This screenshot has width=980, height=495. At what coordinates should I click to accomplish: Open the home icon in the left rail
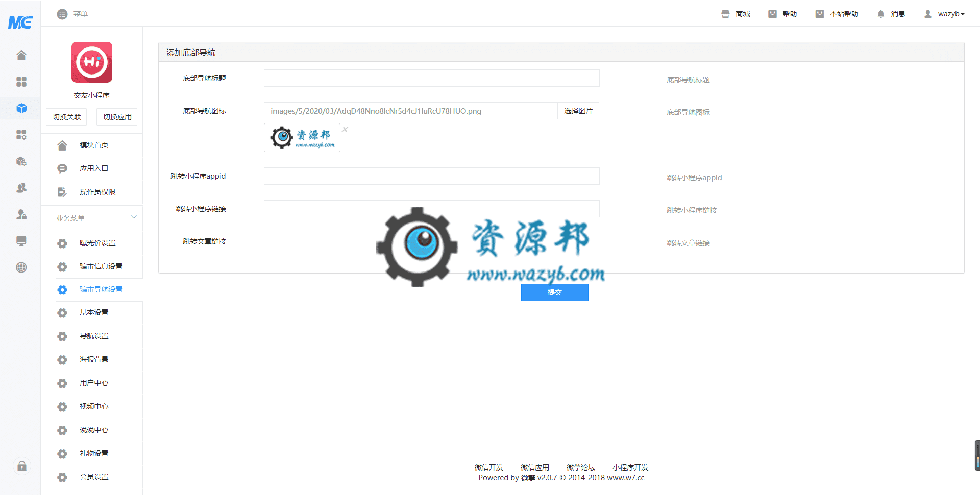coord(21,55)
